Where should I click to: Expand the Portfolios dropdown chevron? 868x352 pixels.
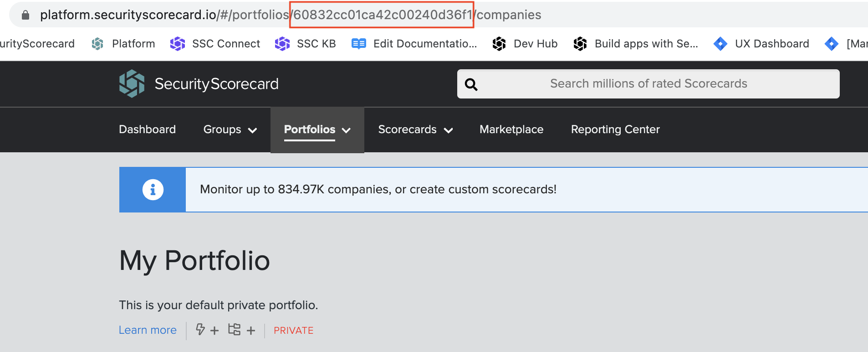(x=346, y=130)
